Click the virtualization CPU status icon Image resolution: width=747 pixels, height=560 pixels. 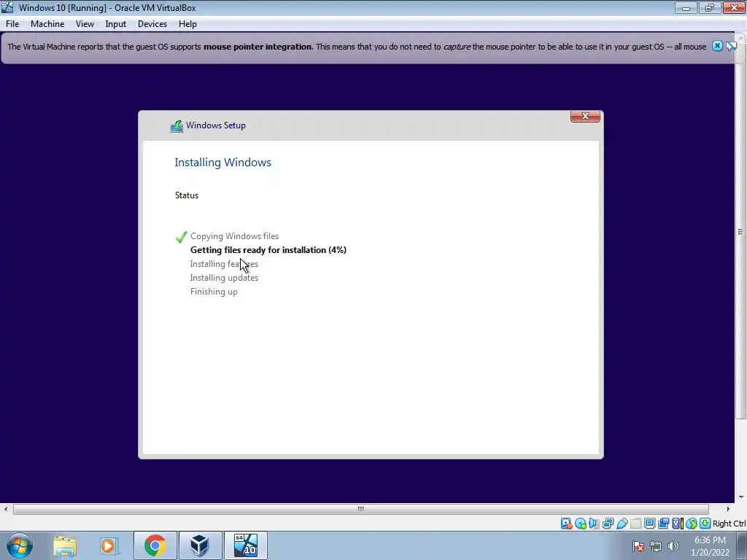[x=678, y=524]
